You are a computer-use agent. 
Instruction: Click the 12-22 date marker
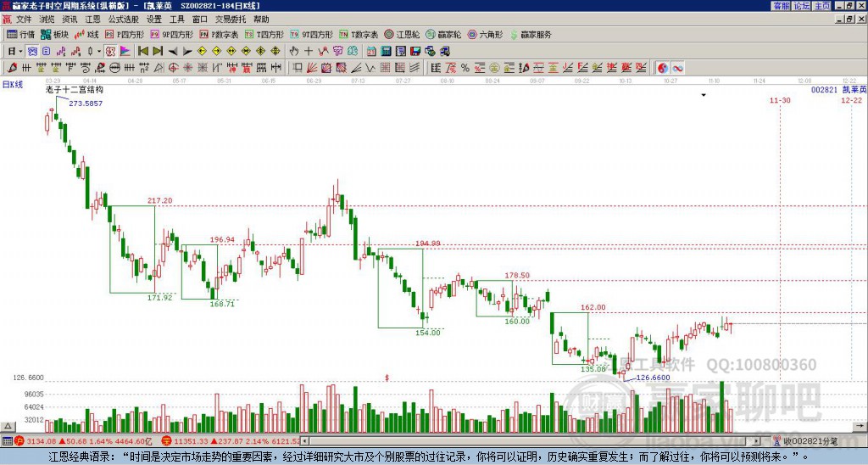851,100
